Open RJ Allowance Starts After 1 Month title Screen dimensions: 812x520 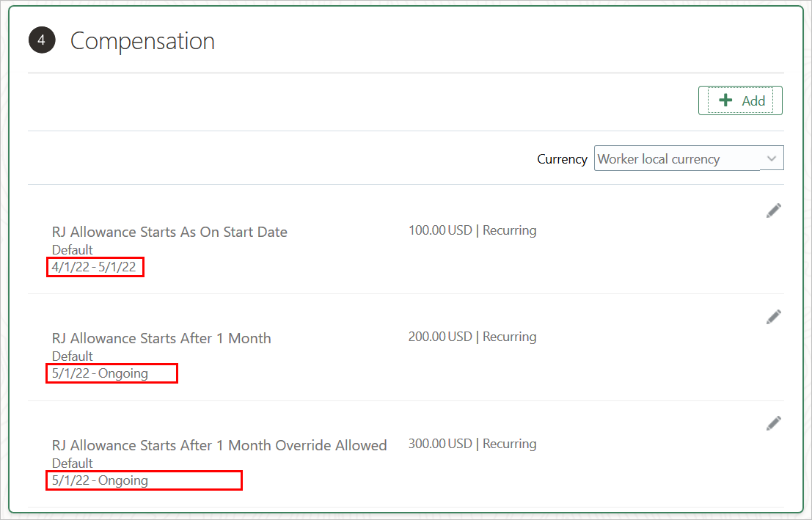[161, 338]
